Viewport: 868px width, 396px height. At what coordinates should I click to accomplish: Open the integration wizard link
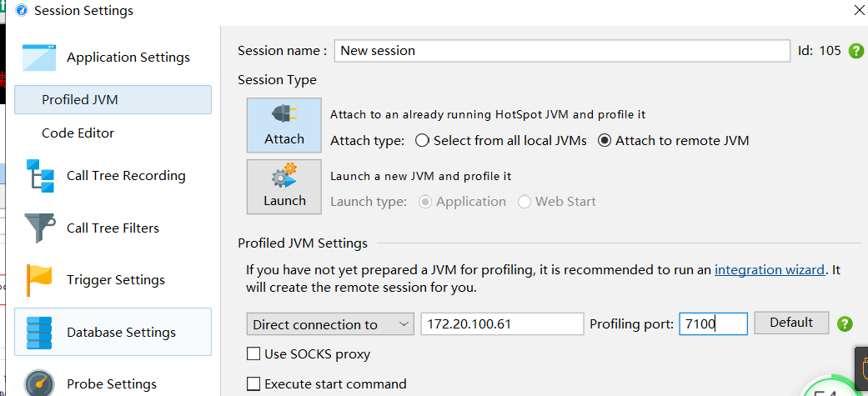click(x=770, y=270)
